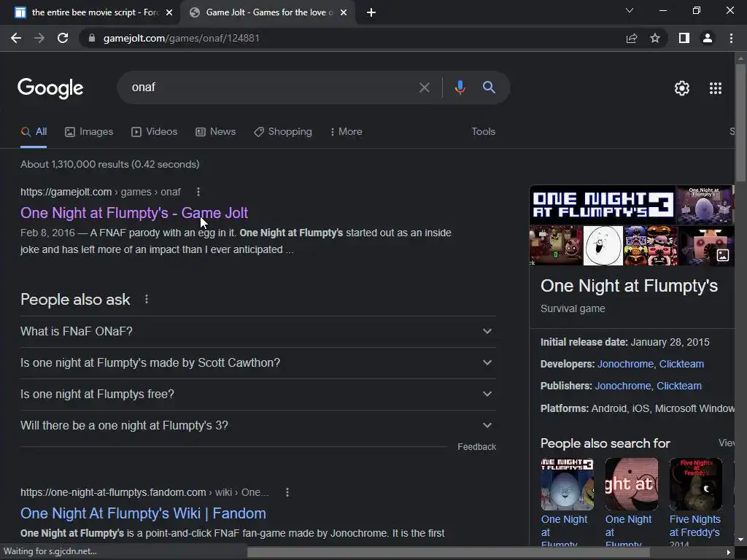This screenshot has height=560, width=747.
Task: Clear the search box with X icon
Action: tap(425, 87)
